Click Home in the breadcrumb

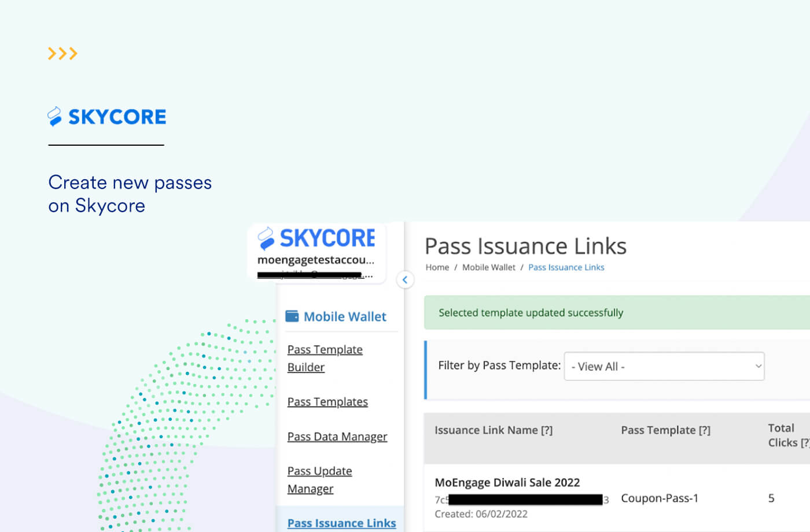(x=437, y=267)
